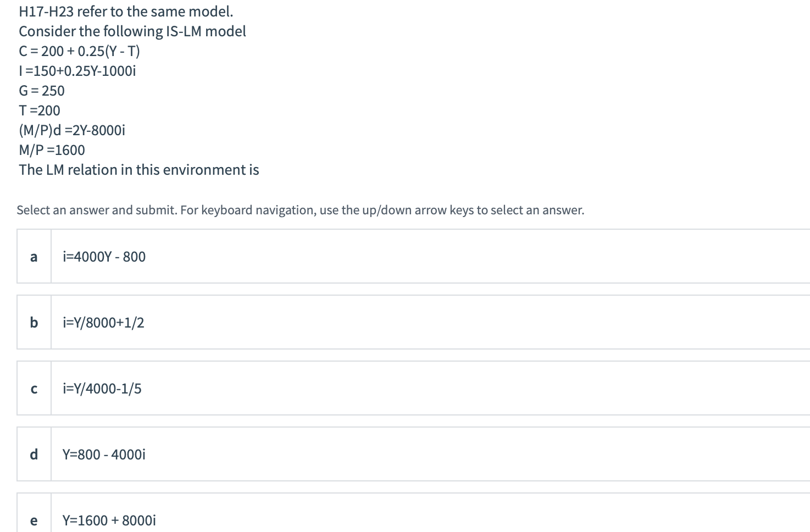This screenshot has height=532, width=810.
Task: Choose answer i=Y/4000-1/5
Action: tap(102, 389)
